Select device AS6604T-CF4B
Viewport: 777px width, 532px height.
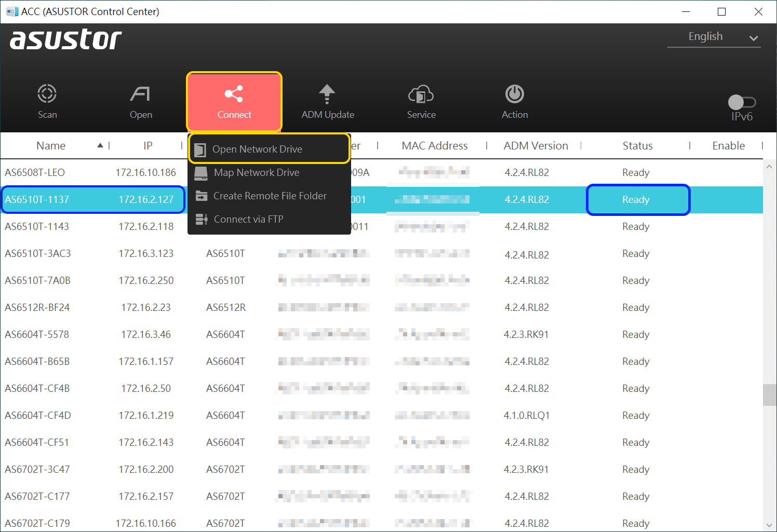click(x=37, y=388)
